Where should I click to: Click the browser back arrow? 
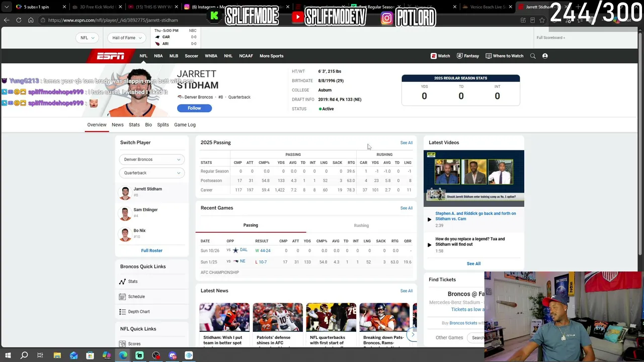pyautogui.click(x=7, y=20)
